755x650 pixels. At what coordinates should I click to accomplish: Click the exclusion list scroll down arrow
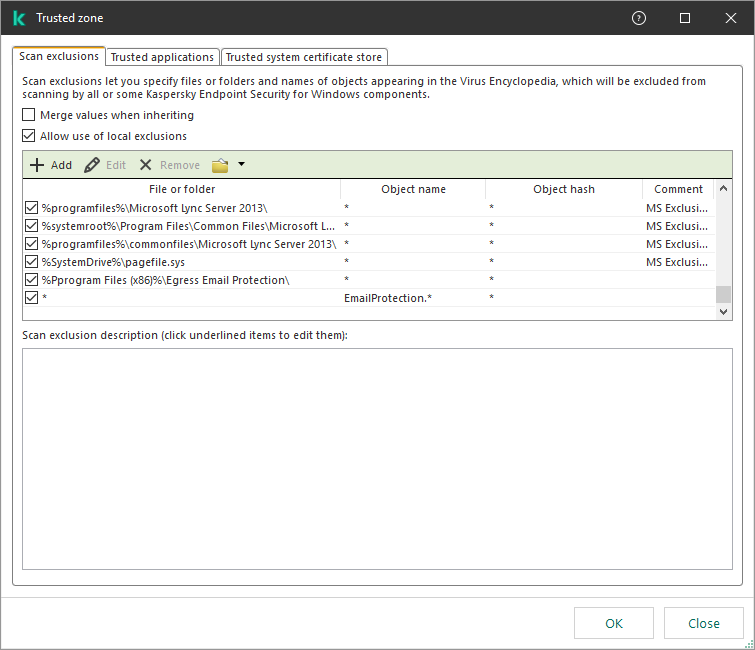(723, 312)
